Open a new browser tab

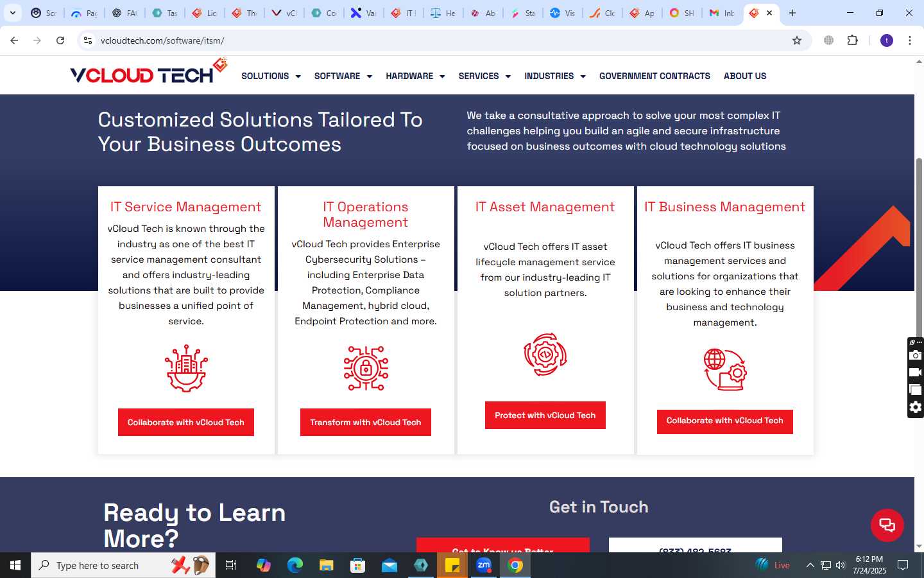point(792,13)
